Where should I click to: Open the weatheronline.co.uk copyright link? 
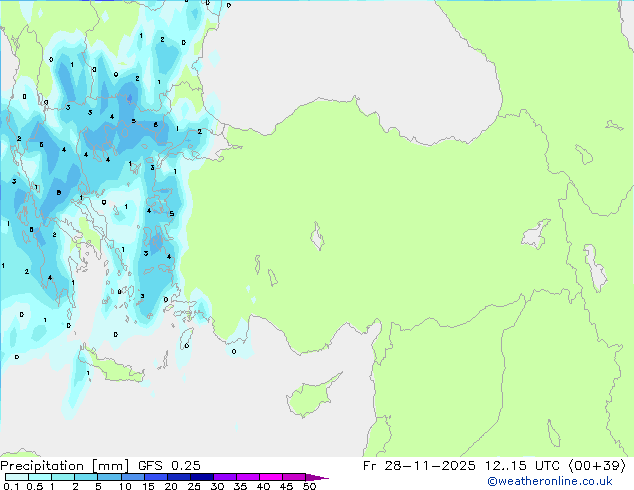[549, 481]
